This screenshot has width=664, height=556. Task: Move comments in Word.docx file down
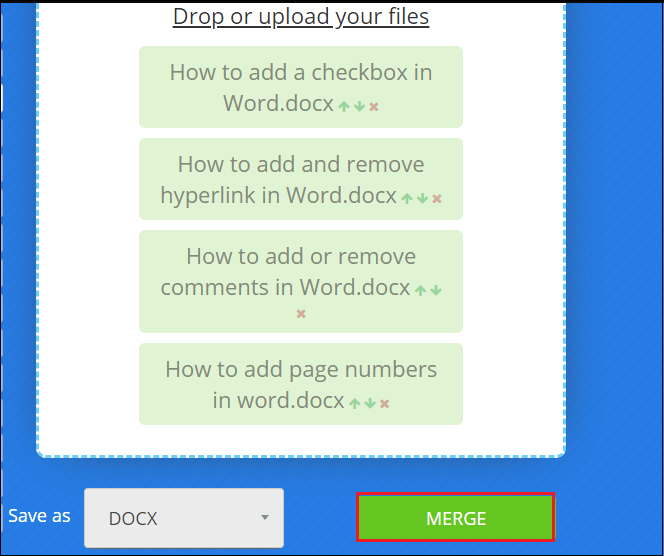pyautogui.click(x=436, y=290)
